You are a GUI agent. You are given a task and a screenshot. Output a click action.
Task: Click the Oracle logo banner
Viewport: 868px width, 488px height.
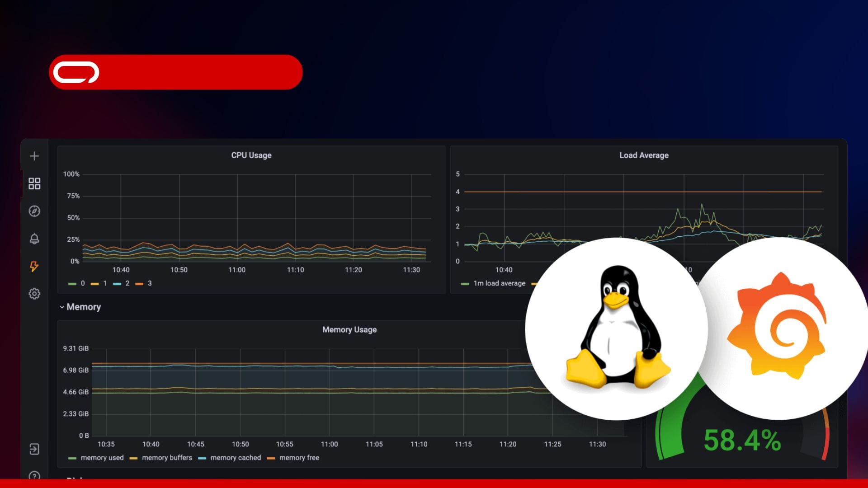[175, 72]
